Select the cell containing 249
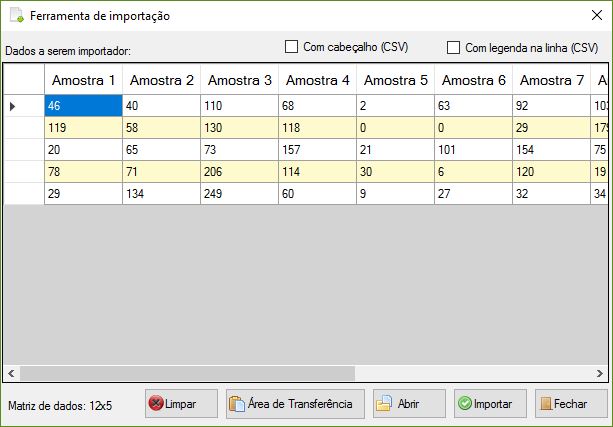Image resolution: width=613 pixels, height=427 pixels. 239,191
